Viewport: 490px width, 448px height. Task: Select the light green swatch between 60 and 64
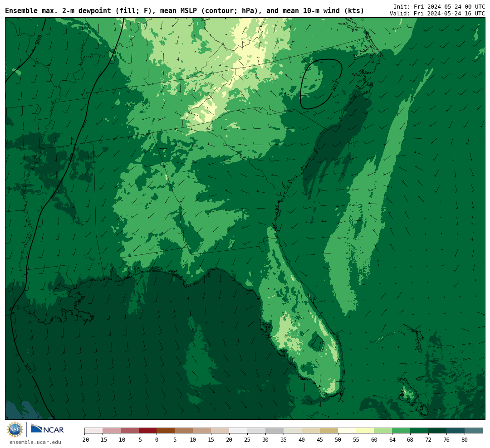pos(383,431)
